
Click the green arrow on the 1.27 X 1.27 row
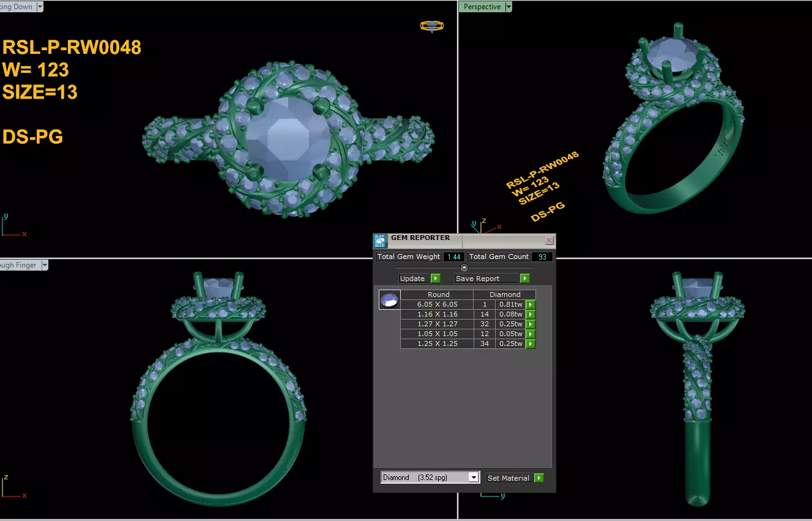(x=531, y=324)
